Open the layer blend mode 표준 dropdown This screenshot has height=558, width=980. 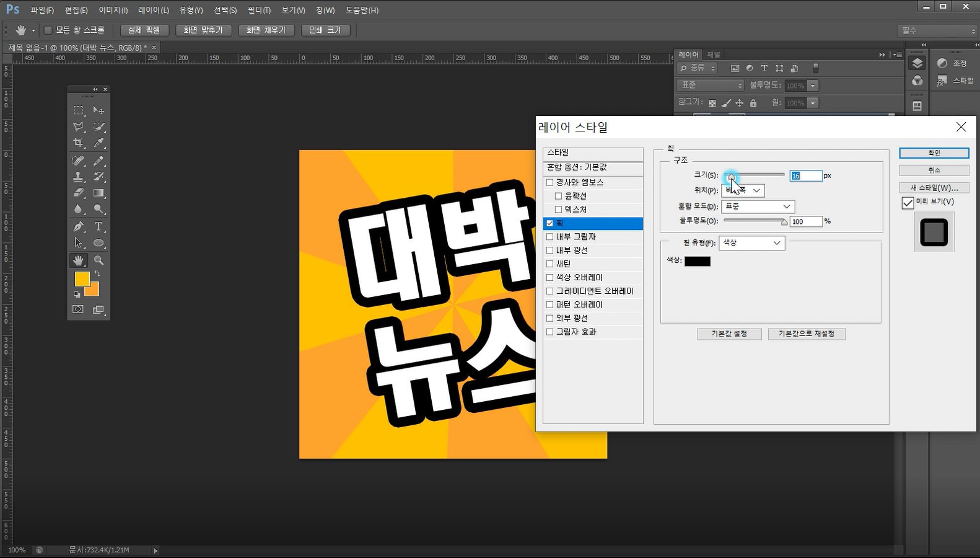[710, 85]
